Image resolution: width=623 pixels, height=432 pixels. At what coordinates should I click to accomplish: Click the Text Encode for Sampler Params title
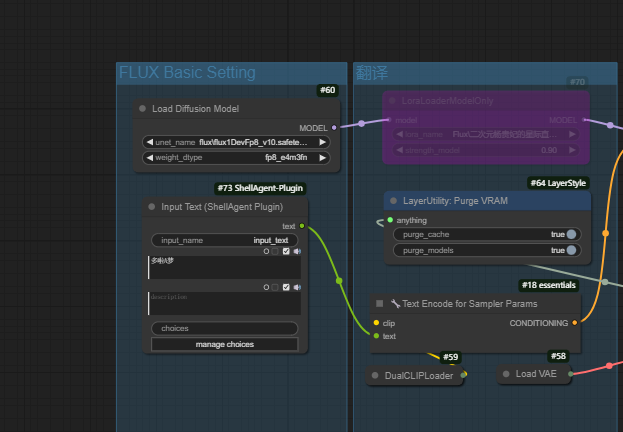[x=470, y=304]
